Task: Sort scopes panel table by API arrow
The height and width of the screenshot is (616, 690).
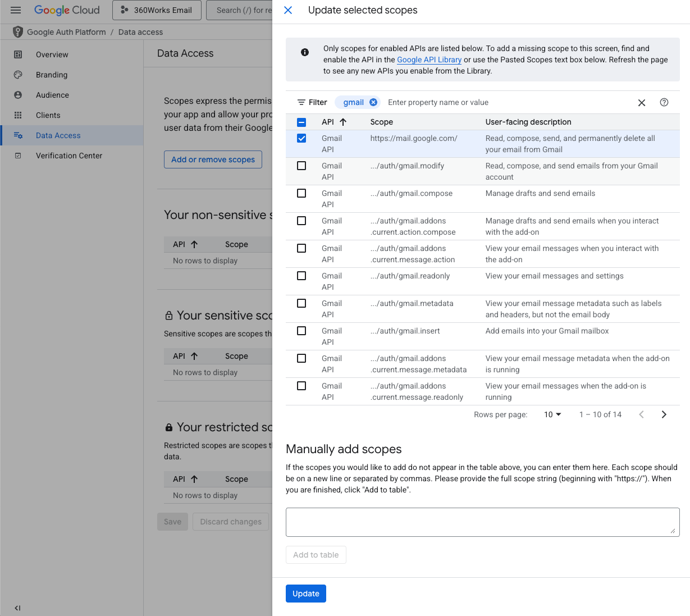Action: [x=343, y=122]
